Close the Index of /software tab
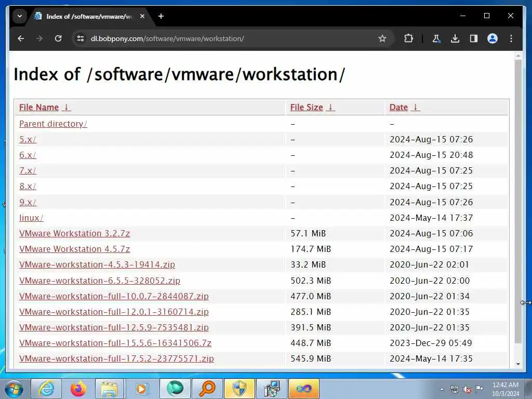Image resolution: width=532 pixels, height=399 pixels. click(142, 16)
